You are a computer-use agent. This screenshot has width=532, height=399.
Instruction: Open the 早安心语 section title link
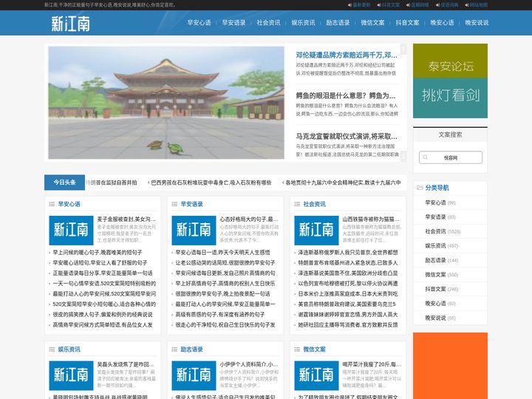pos(69,204)
